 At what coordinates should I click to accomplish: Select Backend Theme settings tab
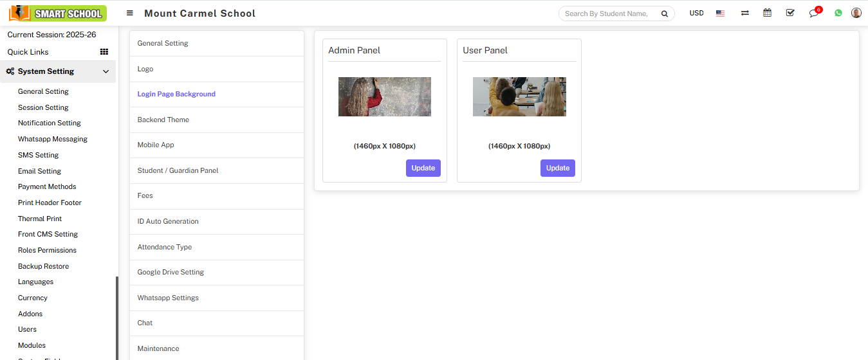(x=163, y=120)
